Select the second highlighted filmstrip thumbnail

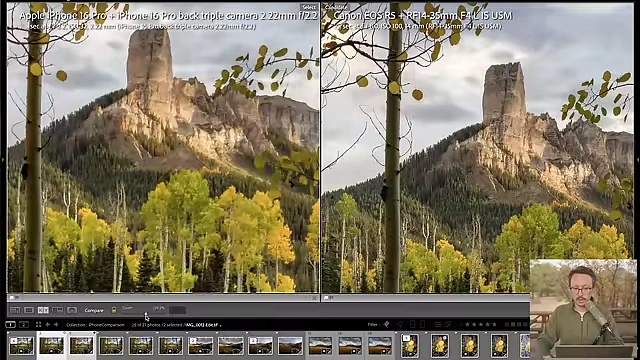coord(51,345)
